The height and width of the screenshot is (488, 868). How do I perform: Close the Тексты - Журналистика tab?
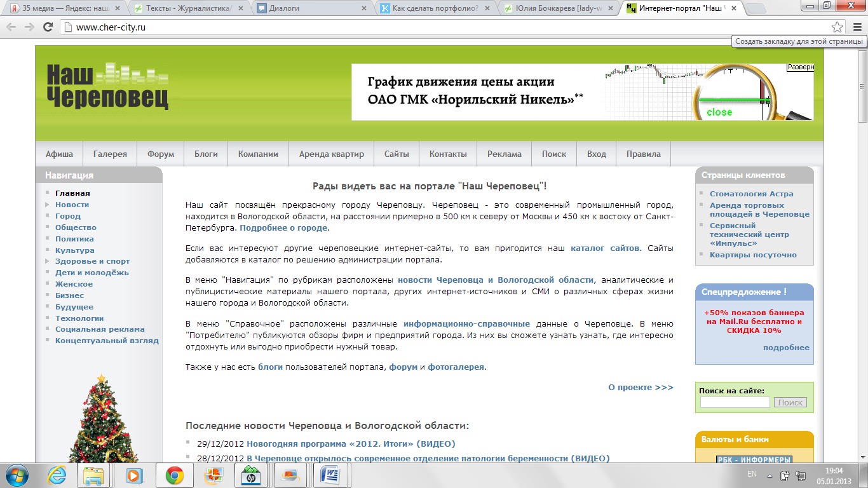[240, 8]
